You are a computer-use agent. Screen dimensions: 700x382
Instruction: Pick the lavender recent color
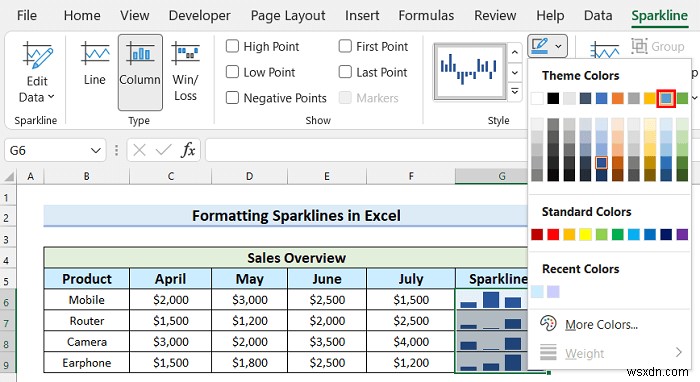click(x=553, y=292)
